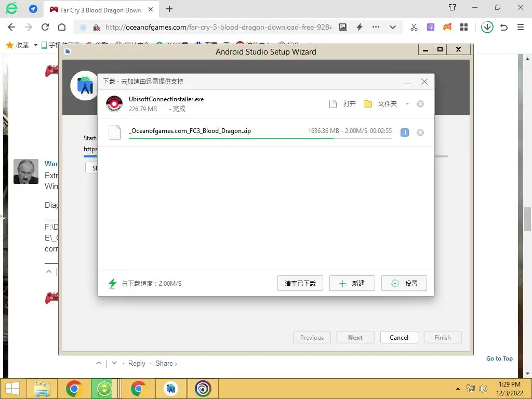Reload the oceanofgames page
This screenshot has height=399, width=532.
pyautogui.click(x=45, y=27)
